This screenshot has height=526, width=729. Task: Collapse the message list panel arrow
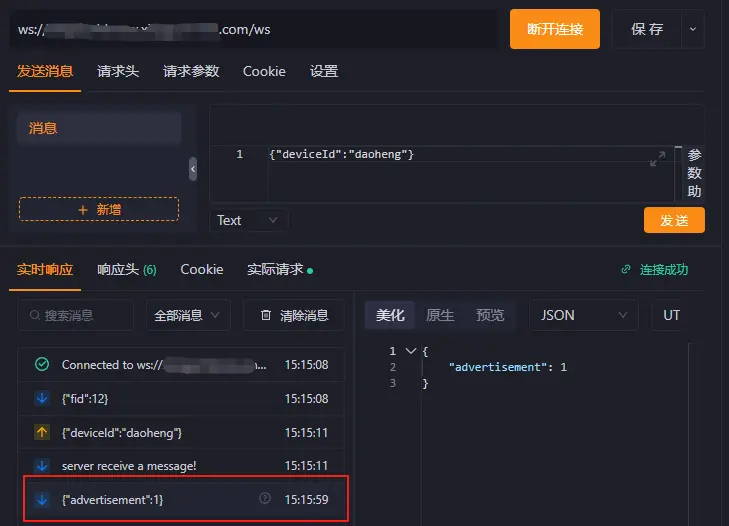click(193, 169)
